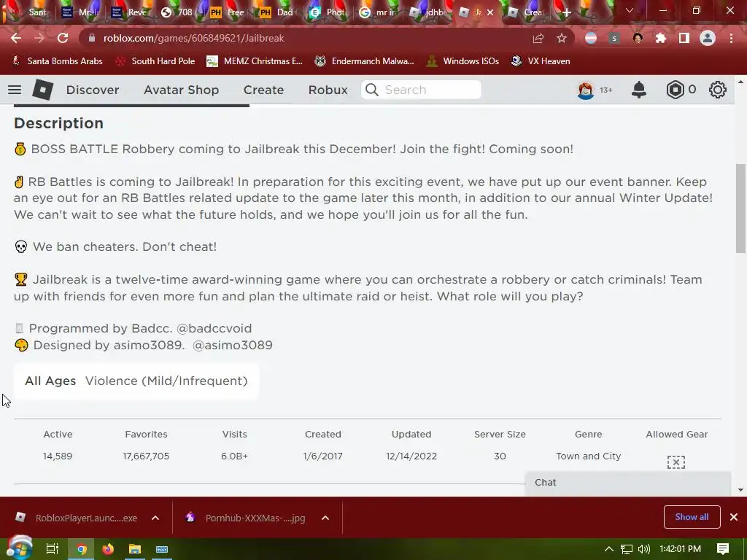This screenshot has height=560, width=747.
Task: Toggle the Chrome side panel icon
Action: point(684,38)
